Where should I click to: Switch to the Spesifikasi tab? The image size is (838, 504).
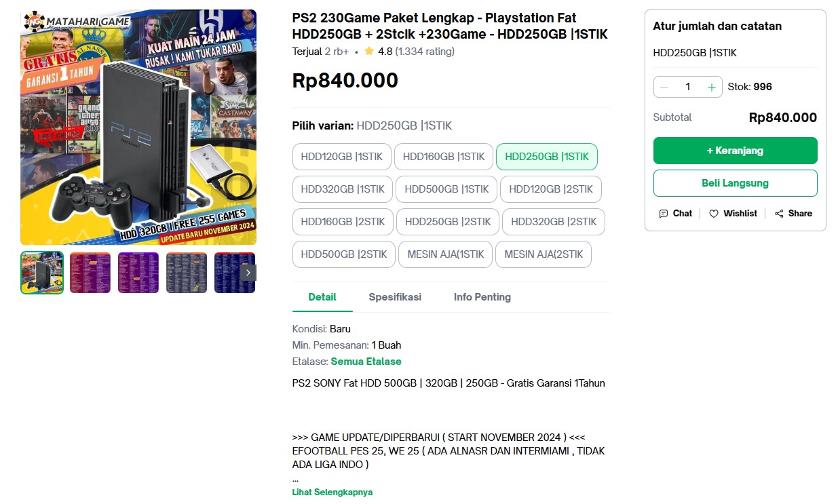click(394, 297)
